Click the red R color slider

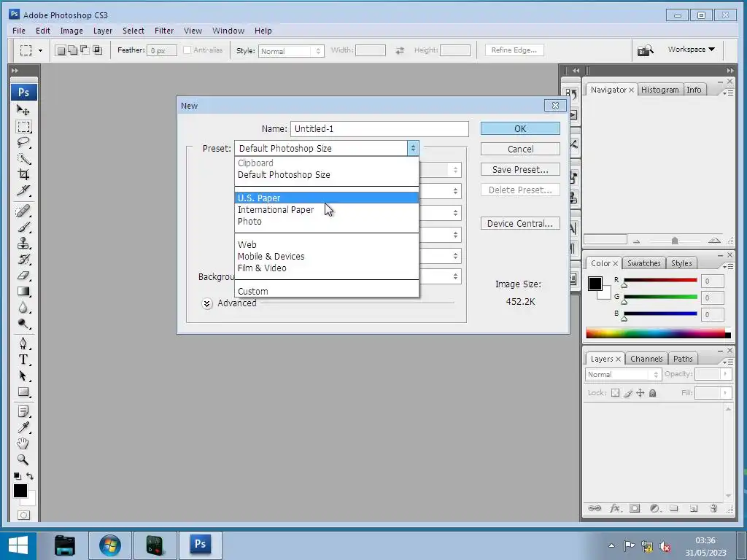660,280
